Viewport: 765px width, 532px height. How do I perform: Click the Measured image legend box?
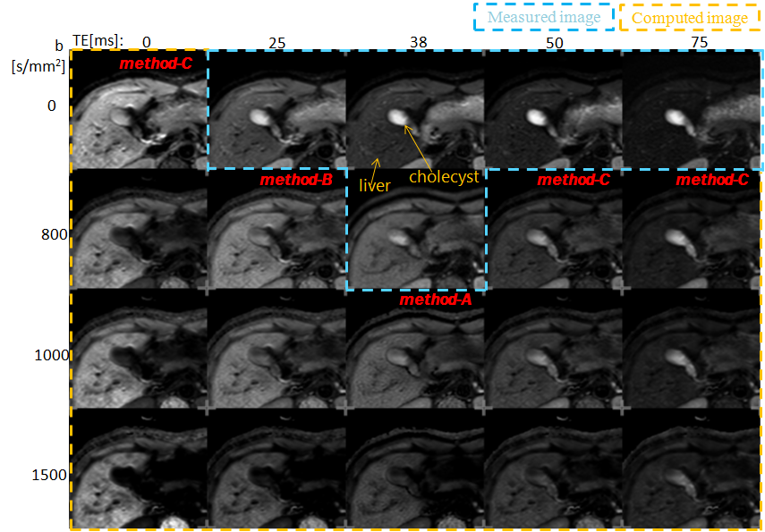(x=543, y=18)
